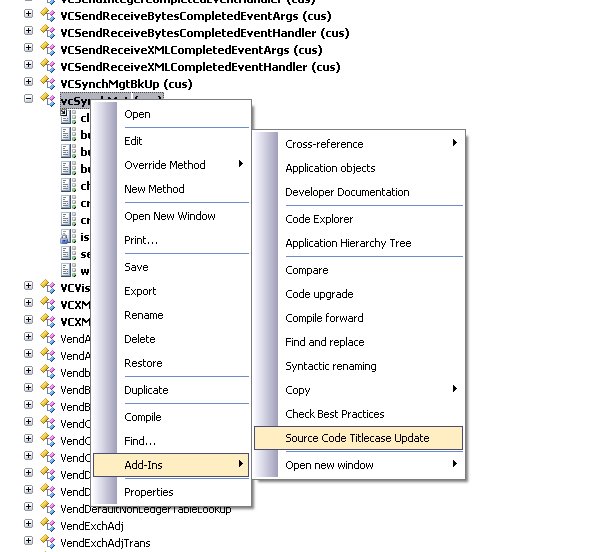Click class icon of VCSynchMgtBkUp
This screenshot has width=590, height=552.
(48, 83)
